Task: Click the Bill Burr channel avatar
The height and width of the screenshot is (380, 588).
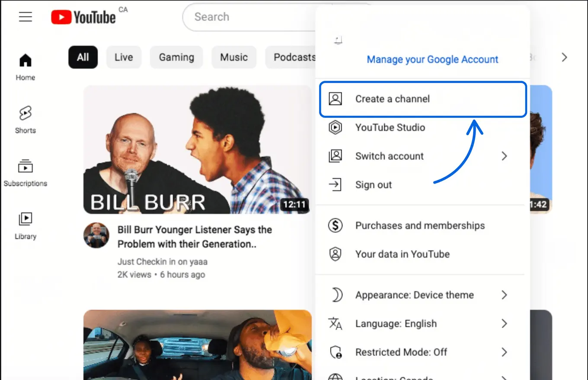Action: [x=96, y=235]
